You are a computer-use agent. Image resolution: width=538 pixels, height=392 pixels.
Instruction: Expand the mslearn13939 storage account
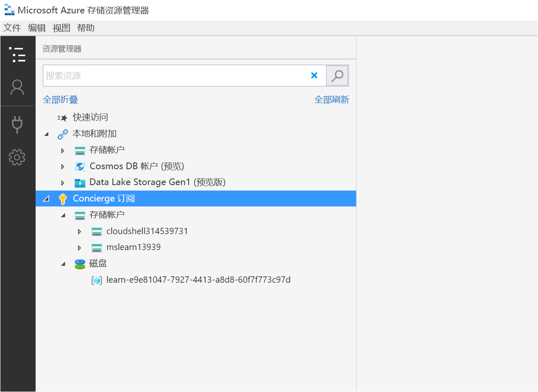point(80,248)
